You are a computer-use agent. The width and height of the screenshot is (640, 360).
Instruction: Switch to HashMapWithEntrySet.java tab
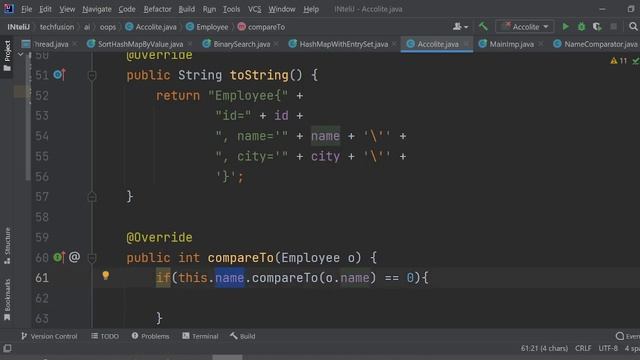coord(344,44)
